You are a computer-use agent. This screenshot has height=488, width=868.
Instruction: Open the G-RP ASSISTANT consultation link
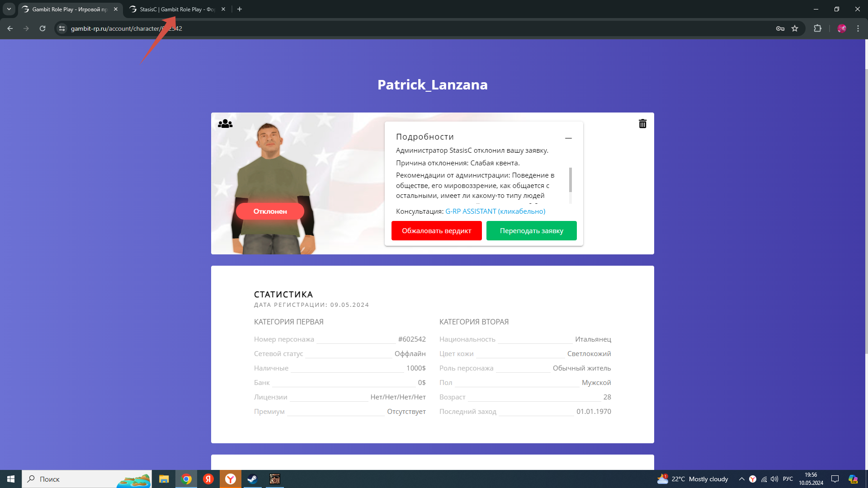(x=495, y=211)
